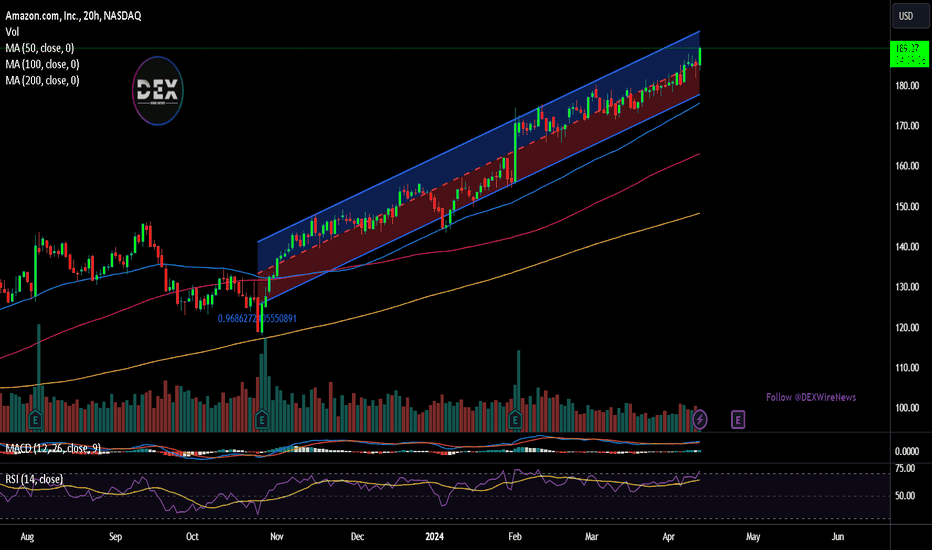Open the USD currency selector
Image resolution: width=932 pixels, height=550 pixels.
tap(910, 16)
